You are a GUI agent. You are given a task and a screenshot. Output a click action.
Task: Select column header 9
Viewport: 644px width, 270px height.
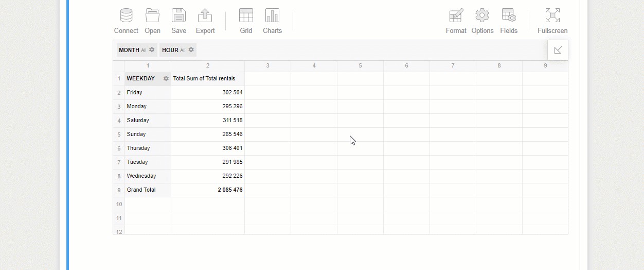[545, 66]
